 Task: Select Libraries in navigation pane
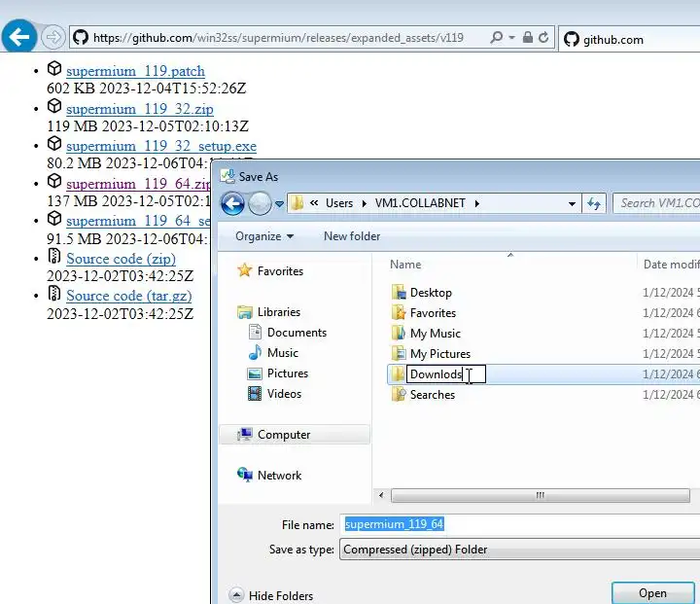pos(279,312)
